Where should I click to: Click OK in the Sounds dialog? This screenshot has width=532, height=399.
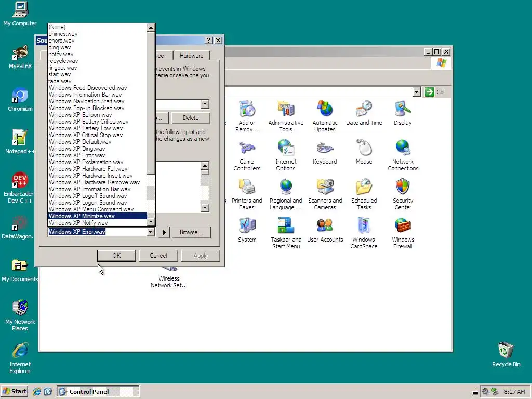116,256
